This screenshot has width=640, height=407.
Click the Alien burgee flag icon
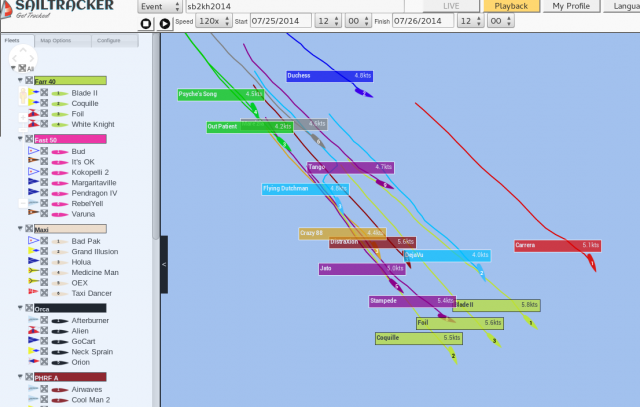pyautogui.click(x=33, y=330)
